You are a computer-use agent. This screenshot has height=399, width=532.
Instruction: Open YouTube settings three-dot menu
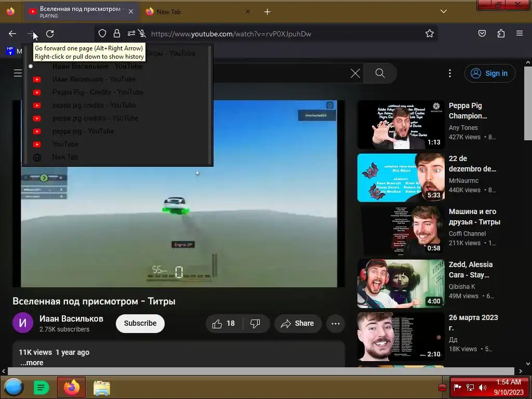(x=450, y=73)
